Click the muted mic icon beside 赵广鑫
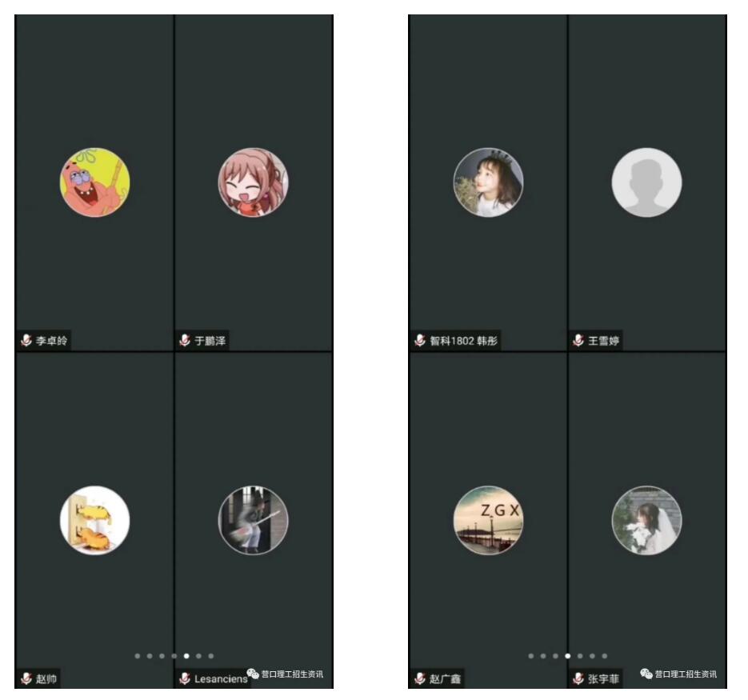 coord(420,678)
